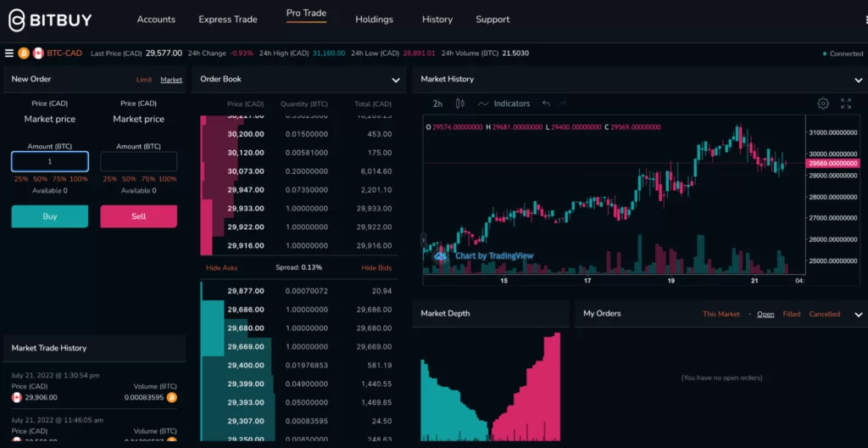
Task: Show Filled orders
Action: [x=792, y=314]
